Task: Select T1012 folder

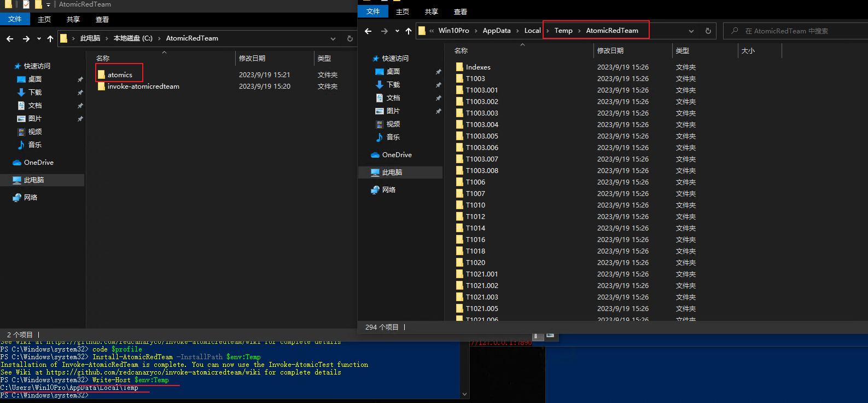Action: pyautogui.click(x=475, y=217)
